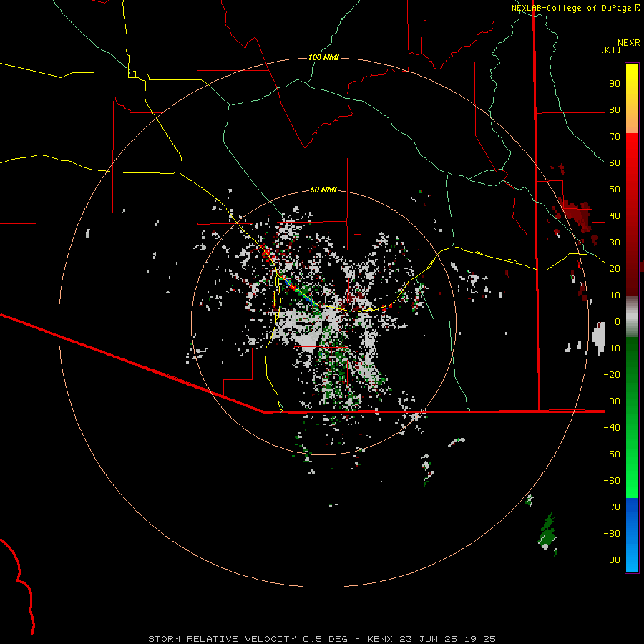Click the [KT] units label
Screen dimensions: 644x644
pyautogui.click(x=611, y=49)
